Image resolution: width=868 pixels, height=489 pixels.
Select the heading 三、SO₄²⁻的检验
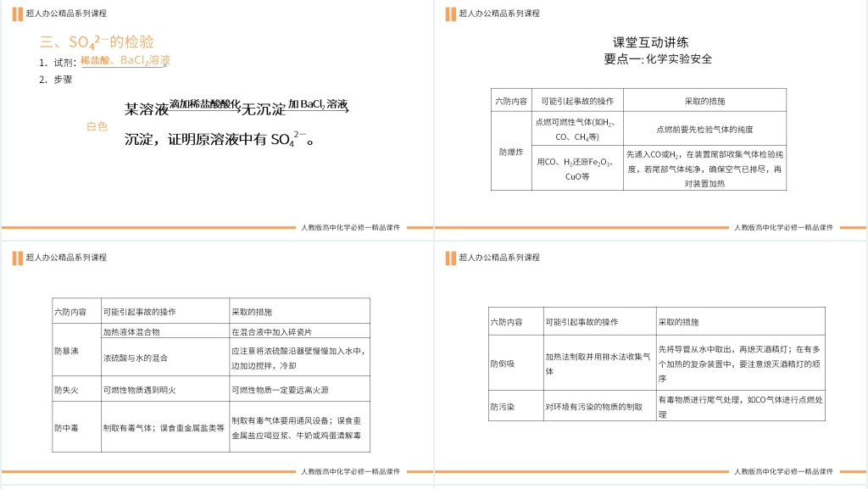(97, 42)
